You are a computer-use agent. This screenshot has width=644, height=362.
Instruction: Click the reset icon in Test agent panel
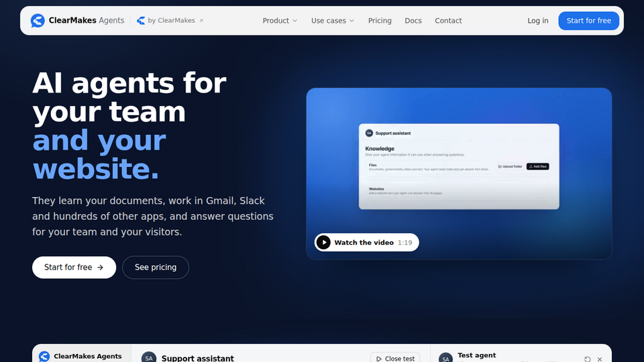[588, 359]
